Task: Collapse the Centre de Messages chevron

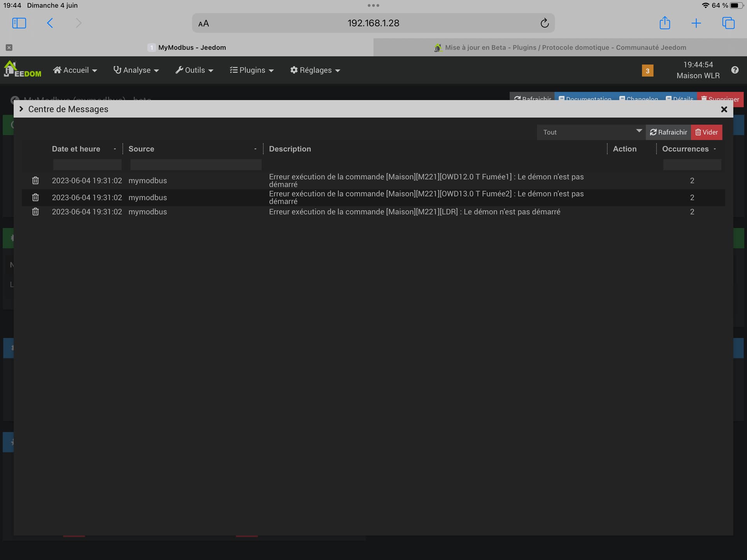Action: click(21, 109)
